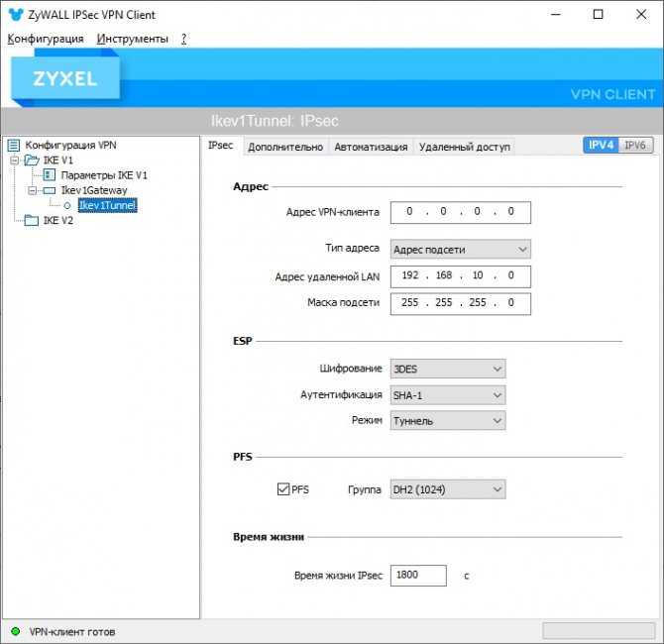Open the Шифрование dropdown set to 3DES
This screenshot has width=664, height=644.
click(448, 369)
